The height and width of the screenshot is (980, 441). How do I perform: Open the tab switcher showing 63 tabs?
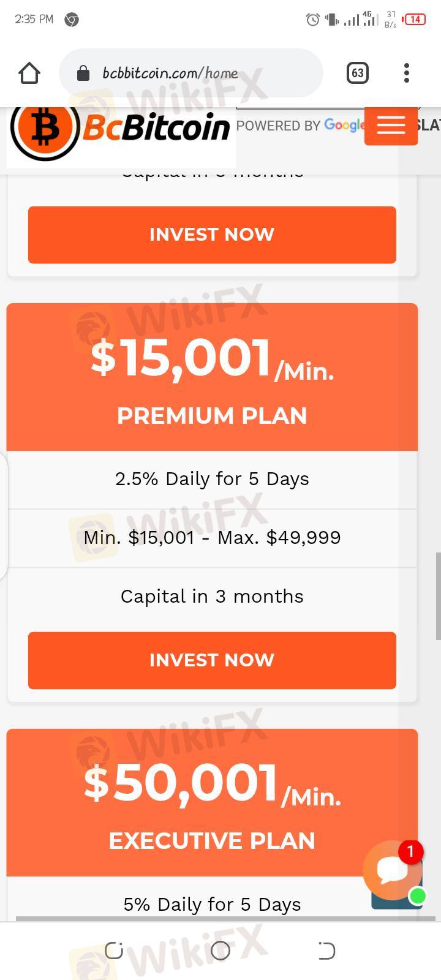357,73
